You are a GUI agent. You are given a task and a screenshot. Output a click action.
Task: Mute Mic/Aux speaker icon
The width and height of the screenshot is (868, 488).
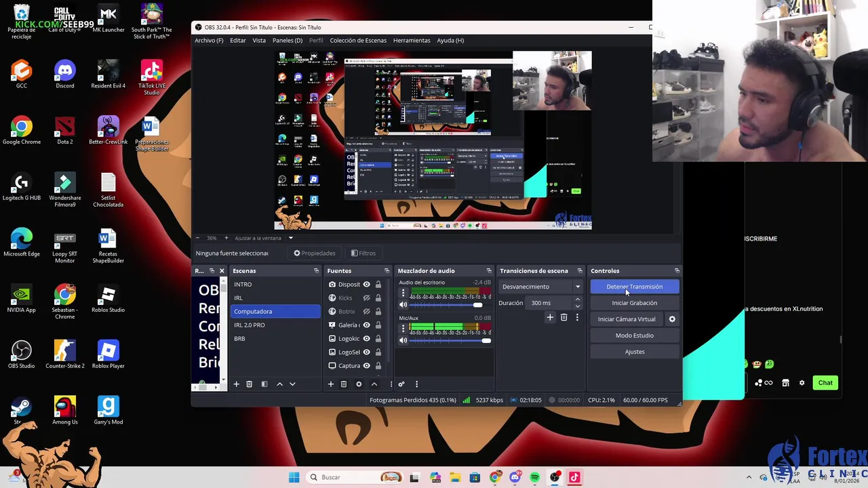click(403, 340)
